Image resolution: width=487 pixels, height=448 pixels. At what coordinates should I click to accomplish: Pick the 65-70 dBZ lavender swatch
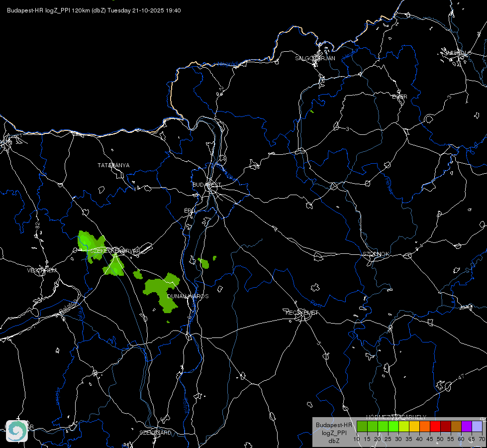[x=477, y=426]
